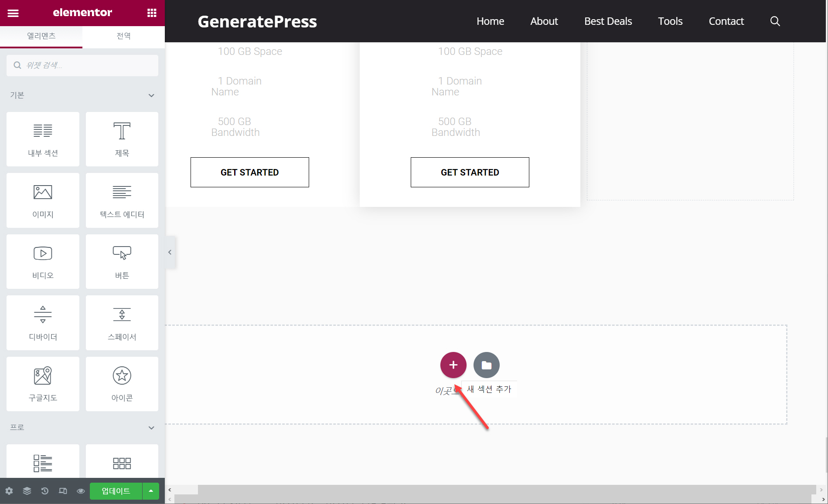Select the 스페이서 widget

click(122, 323)
